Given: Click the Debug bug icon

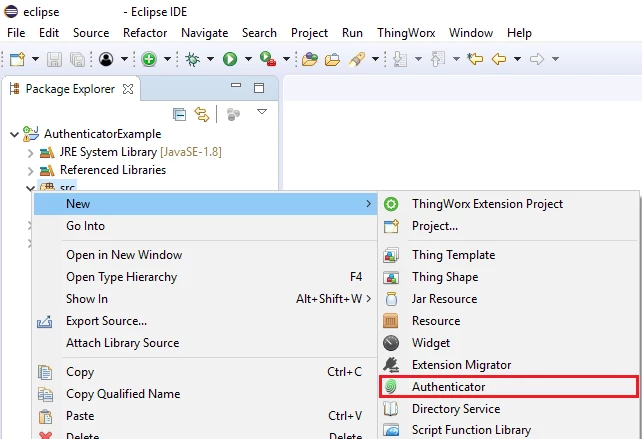Looking at the screenshot, I should tap(192, 59).
